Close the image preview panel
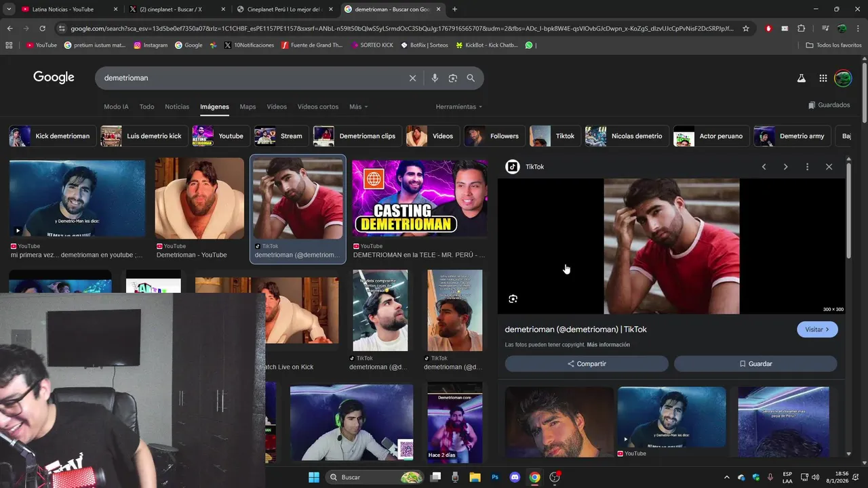This screenshot has width=868, height=488. pos(829,167)
